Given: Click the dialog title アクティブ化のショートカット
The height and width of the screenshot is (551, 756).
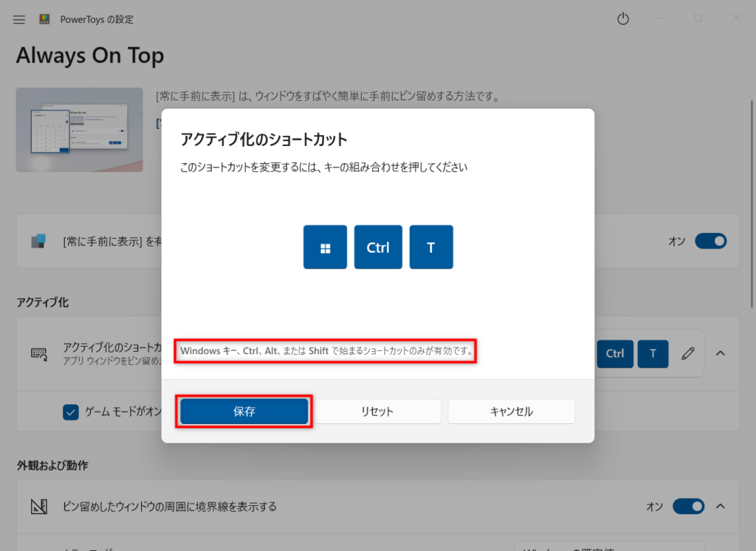Looking at the screenshot, I should 264,139.
